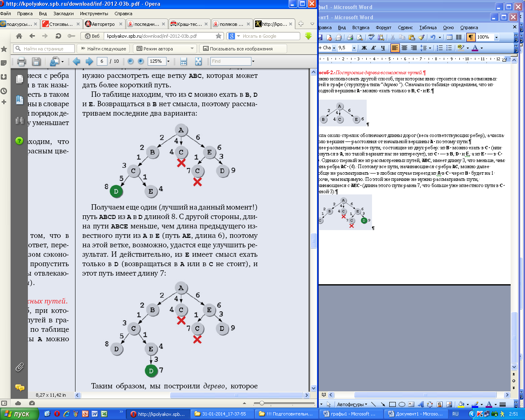Click Найти следующее button
This screenshot has width=525, height=420.
[103, 49]
